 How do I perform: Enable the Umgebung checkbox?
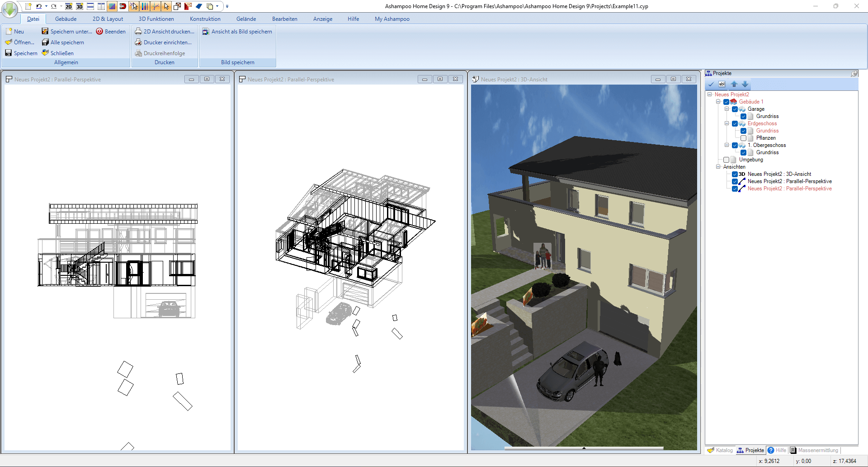pyautogui.click(x=726, y=160)
